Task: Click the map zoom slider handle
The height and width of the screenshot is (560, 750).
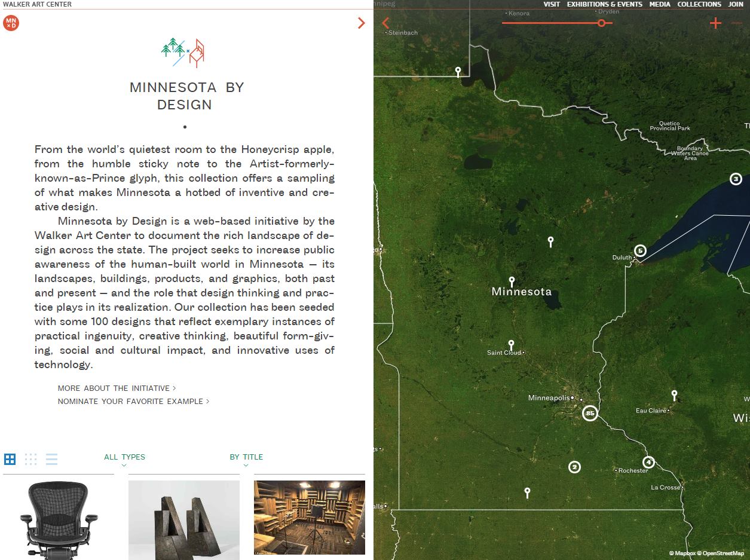Action: [x=602, y=22]
